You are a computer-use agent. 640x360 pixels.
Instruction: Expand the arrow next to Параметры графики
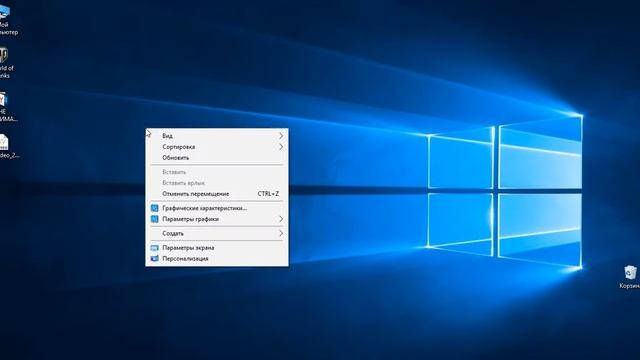point(281,219)
